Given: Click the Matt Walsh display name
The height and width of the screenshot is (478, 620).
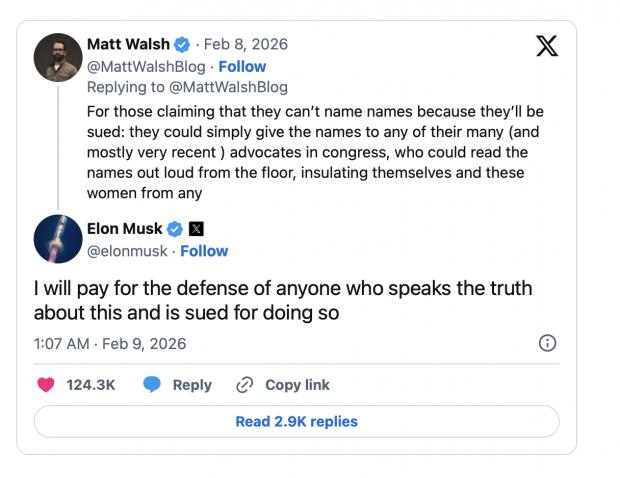Looking at the screenshot, I should tap(128, 45).
